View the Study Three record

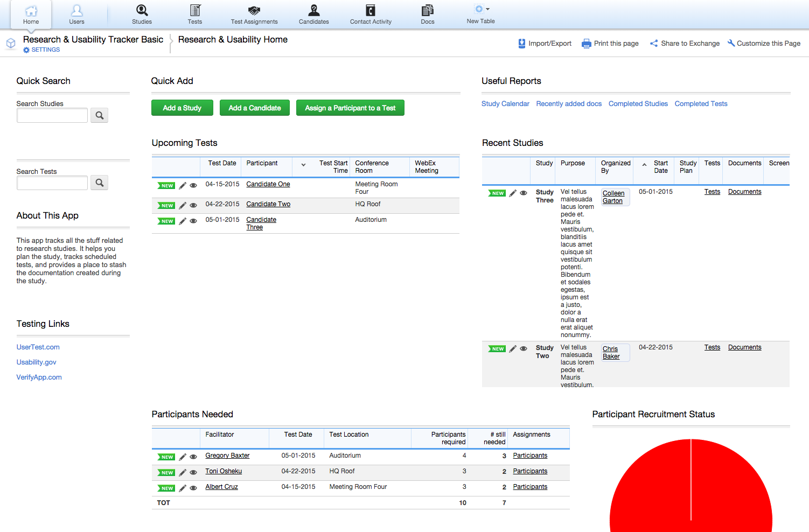click(524, 193)
